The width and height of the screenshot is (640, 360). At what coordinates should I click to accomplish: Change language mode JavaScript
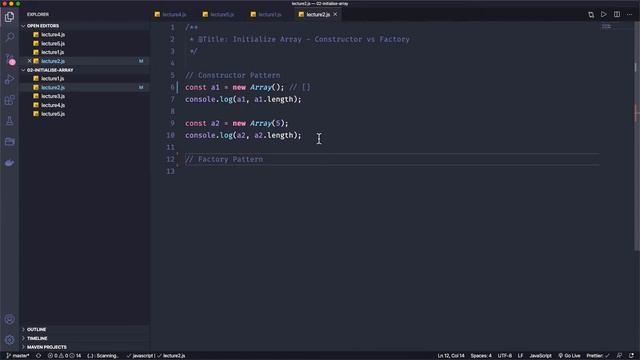pyautogui.click(x=540, y=356)
